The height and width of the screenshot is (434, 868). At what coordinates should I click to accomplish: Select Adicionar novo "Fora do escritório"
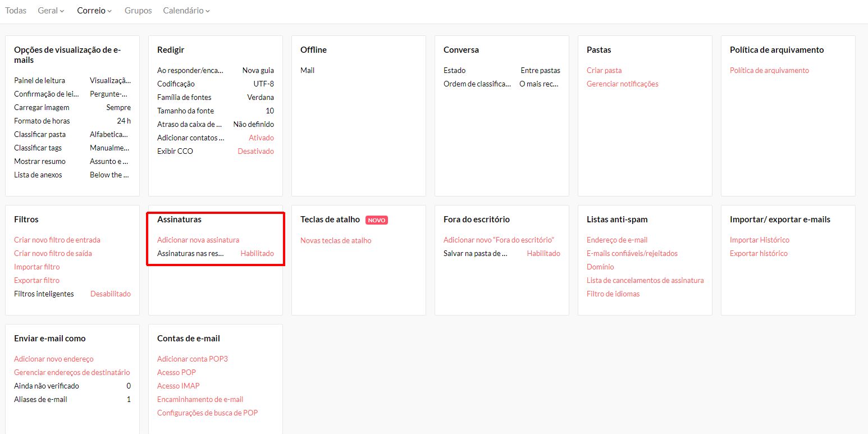tap(499, 240)
